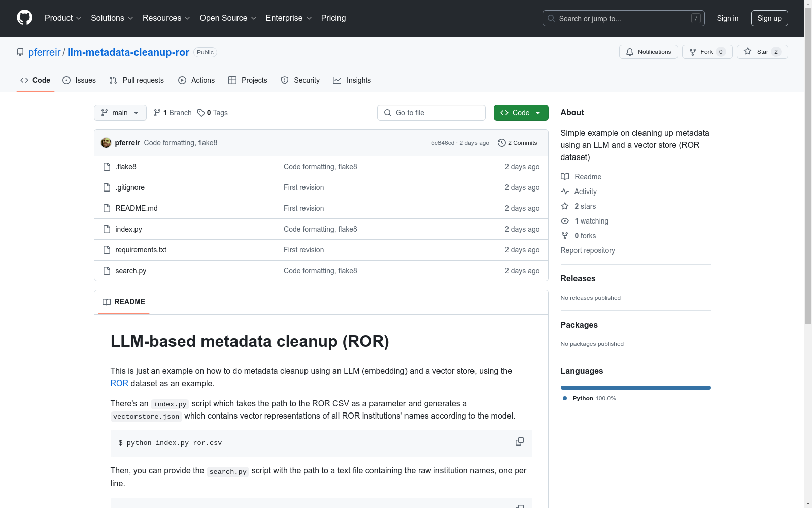Viewport: 812px width, 508px height.
Task: Star the repository
Action: pos(762,52)
